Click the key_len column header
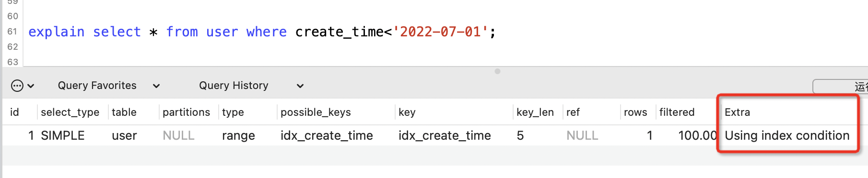868x178 pixels. [x=535, y=112]
